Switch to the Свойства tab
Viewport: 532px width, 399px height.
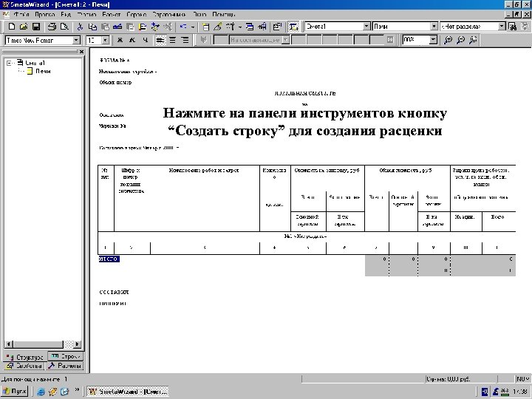click(x=24, y=366)
